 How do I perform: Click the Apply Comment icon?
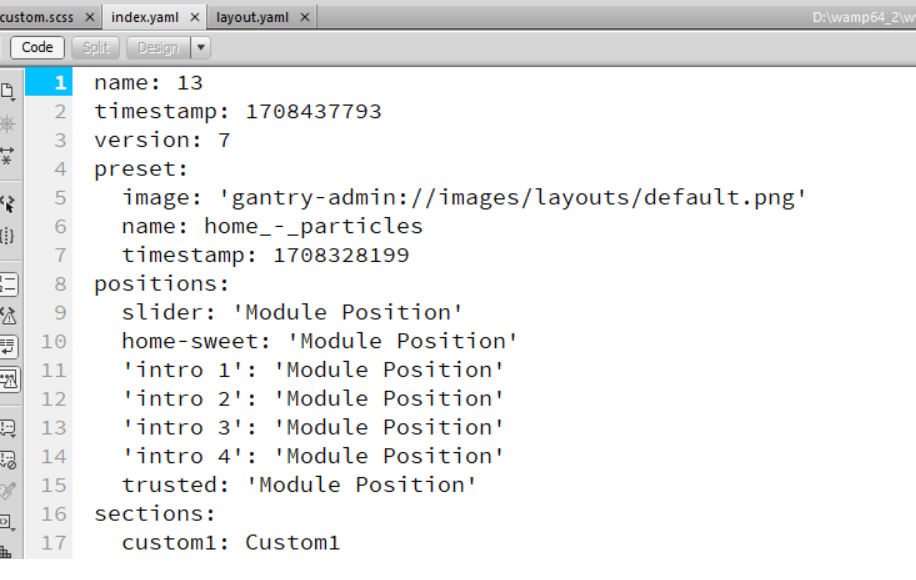10,425
